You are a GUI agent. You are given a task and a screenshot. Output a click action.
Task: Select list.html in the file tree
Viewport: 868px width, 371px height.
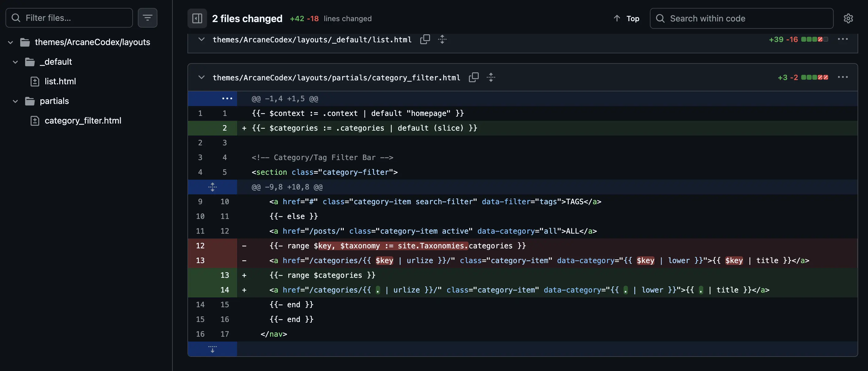[60, 81]
